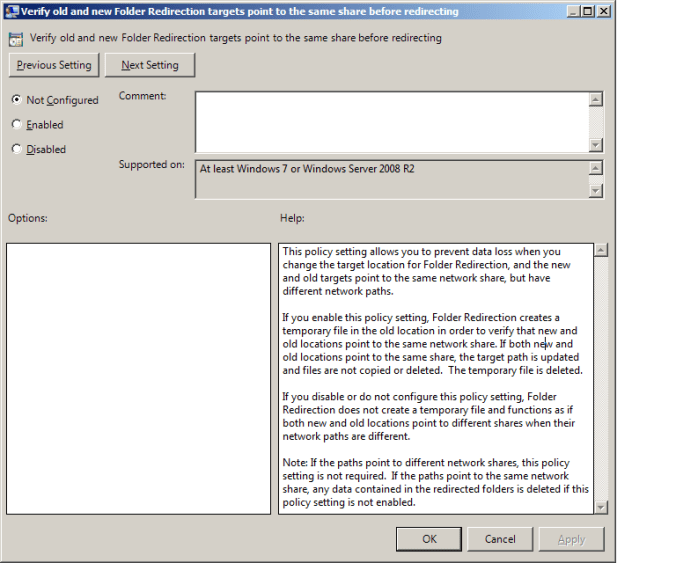
Task: Click inside the Comment text box
Action: click(392, 122)
